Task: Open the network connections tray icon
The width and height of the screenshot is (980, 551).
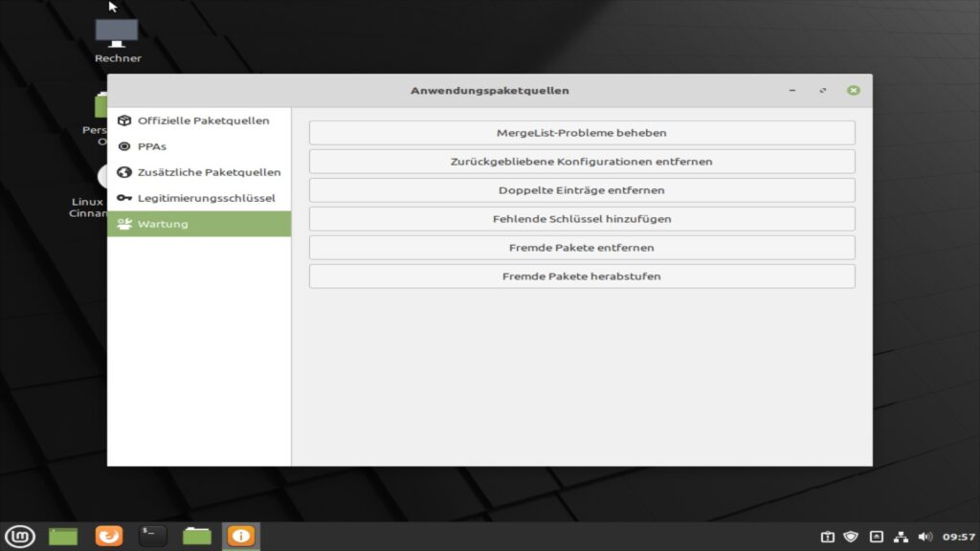Action: tap(901, 537)
